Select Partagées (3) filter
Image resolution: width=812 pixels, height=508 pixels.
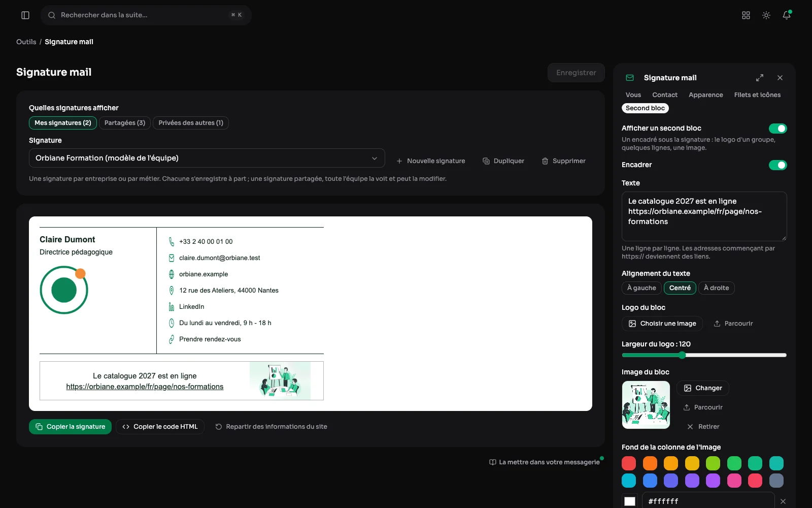pos(125,123)
